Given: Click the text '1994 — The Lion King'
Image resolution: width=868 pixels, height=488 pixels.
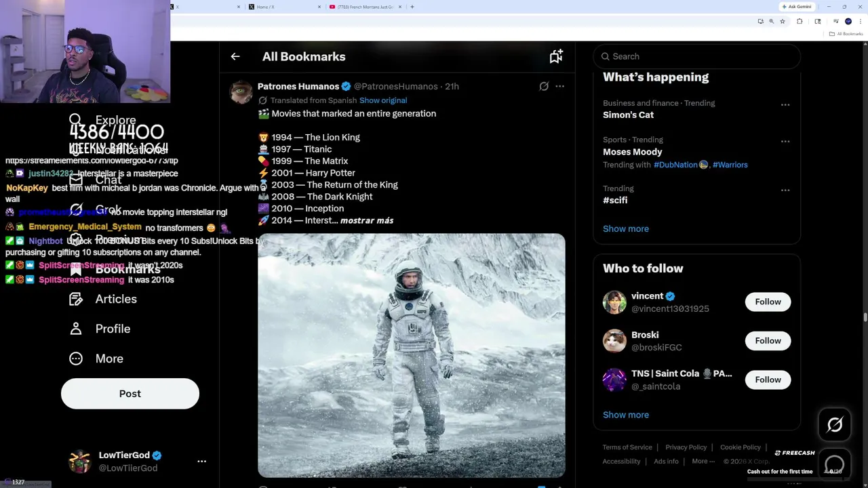Looking at the screenshot, I should point(316,138).
